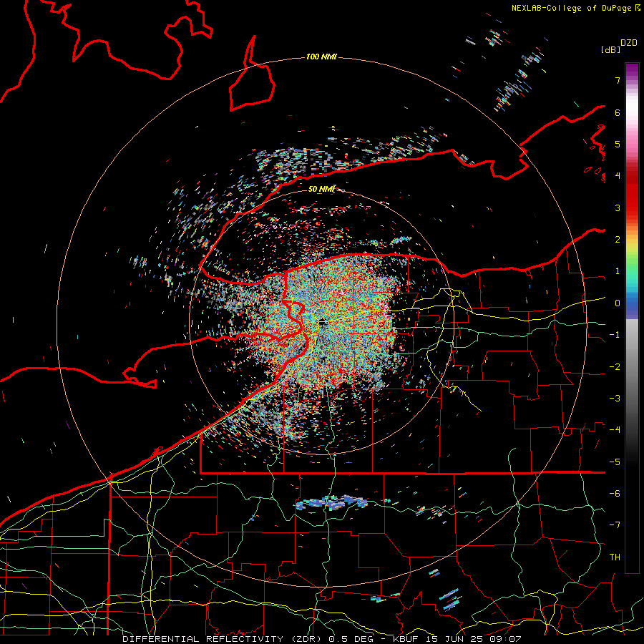Click the 0 value on color scale
The image size is (644, 644).
pos(618,303)
